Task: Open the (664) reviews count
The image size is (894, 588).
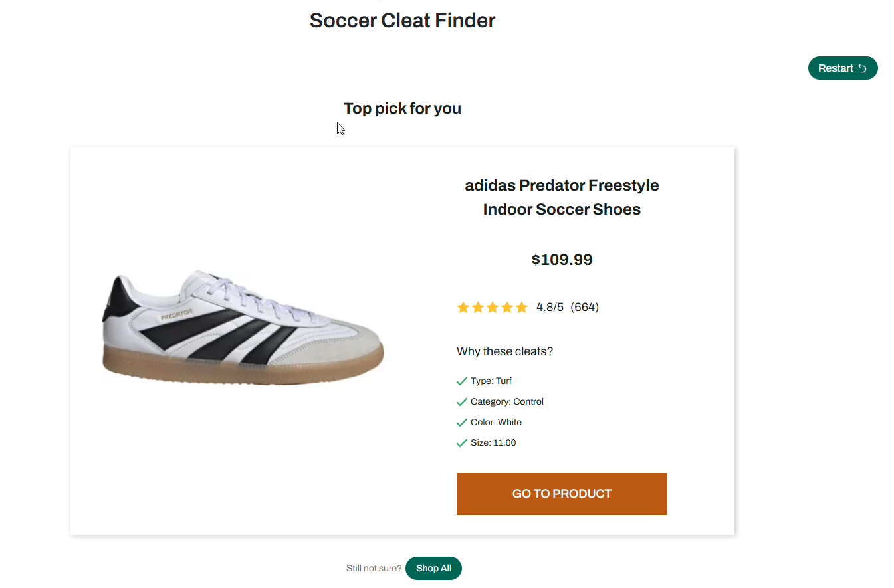Action: [x=585, y=307]
